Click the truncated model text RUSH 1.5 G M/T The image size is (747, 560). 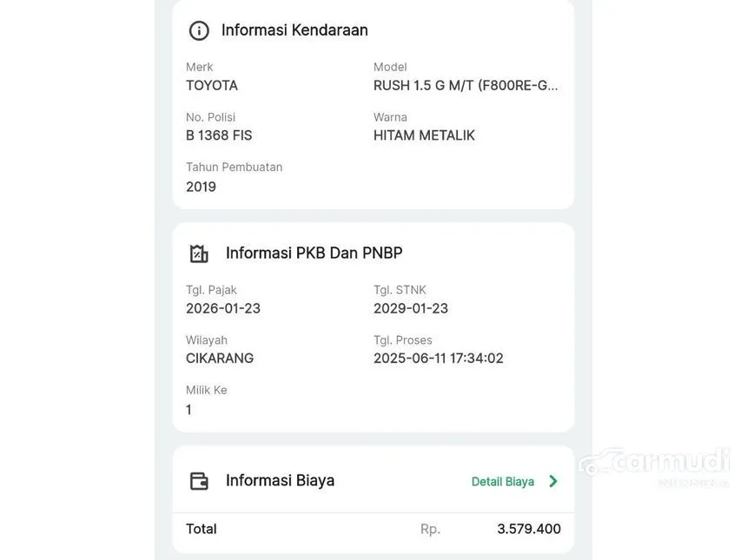tap(466, 85)
